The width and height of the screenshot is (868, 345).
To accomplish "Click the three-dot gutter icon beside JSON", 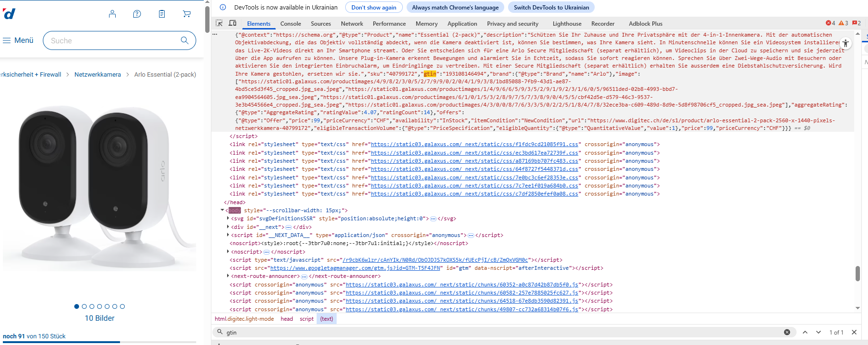I will click(215, 34).
